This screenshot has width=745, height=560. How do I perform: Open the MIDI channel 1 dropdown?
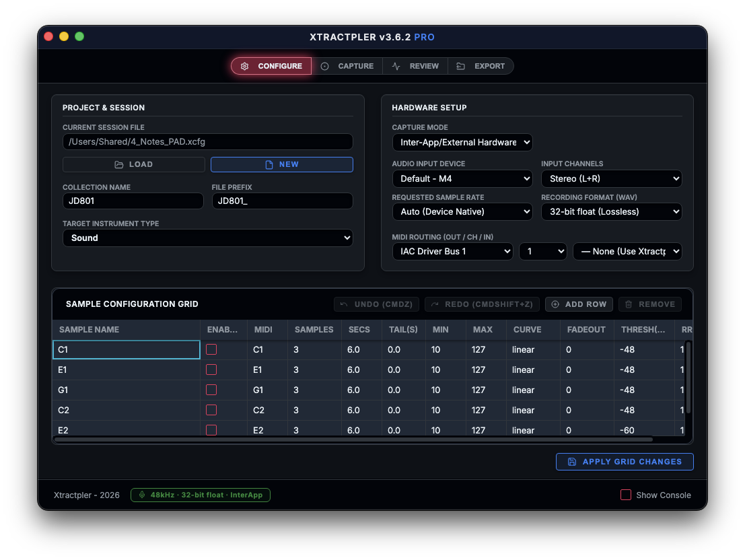click(543, 252)
